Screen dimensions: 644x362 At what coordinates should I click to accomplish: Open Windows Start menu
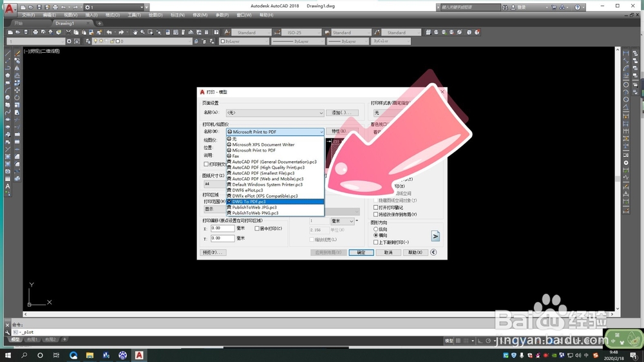click(8, 355)
